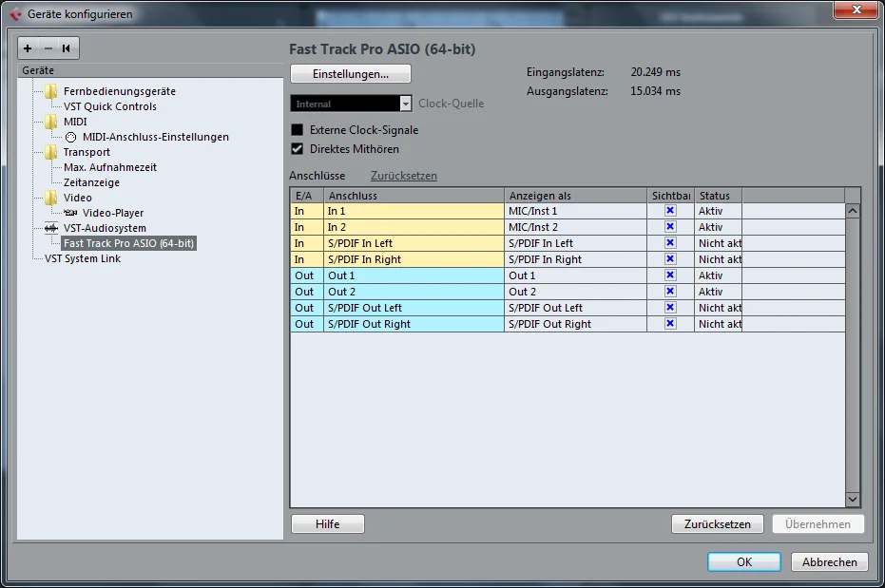Click the Cubase logo in title bar
885x588 pixels.
point(16,14)
